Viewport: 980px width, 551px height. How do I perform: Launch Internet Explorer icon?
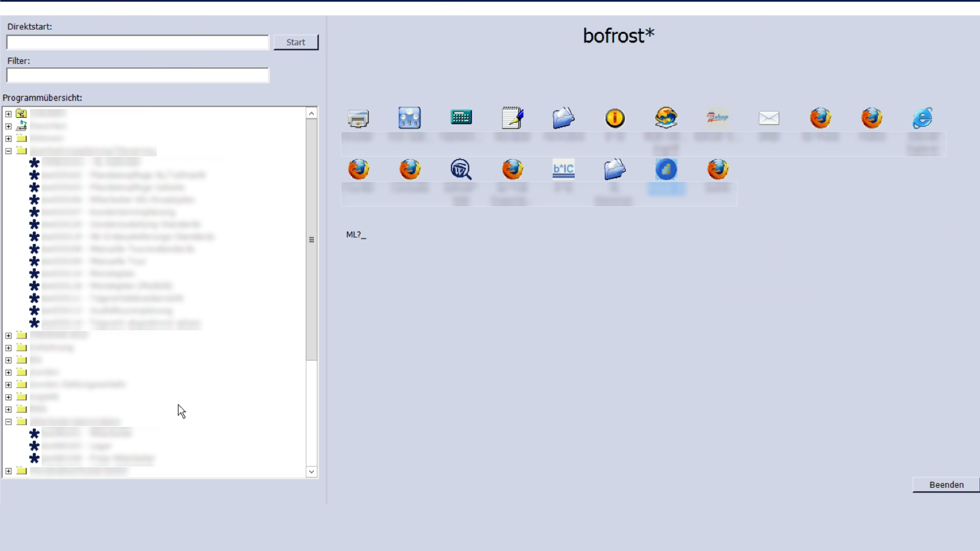[x=922, y=118]
